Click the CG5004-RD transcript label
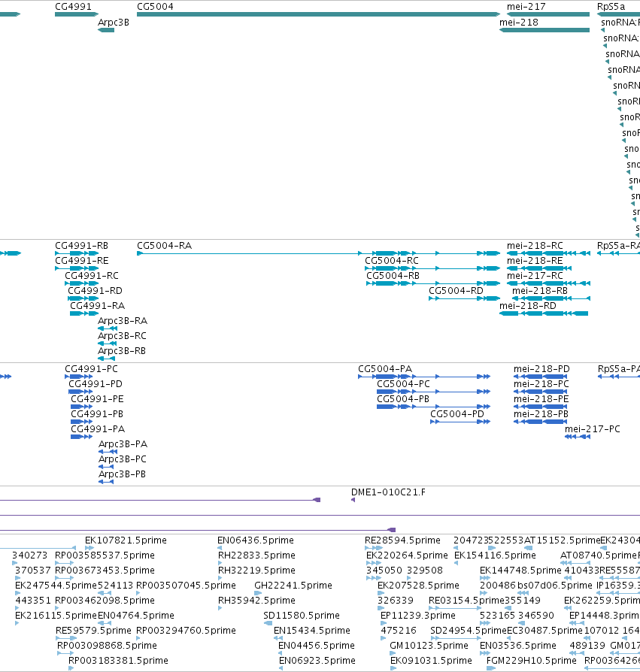Screen dimensions: 640x672 [x=456, y=291]
